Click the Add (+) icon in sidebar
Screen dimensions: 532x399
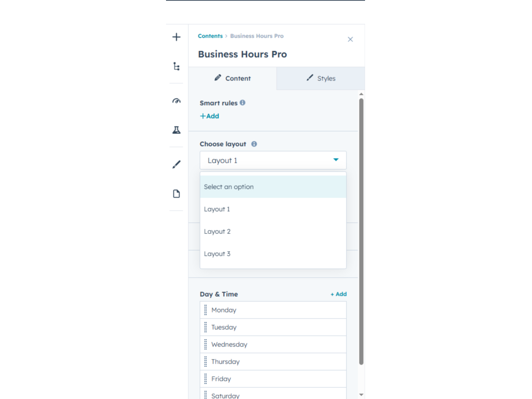177,37
